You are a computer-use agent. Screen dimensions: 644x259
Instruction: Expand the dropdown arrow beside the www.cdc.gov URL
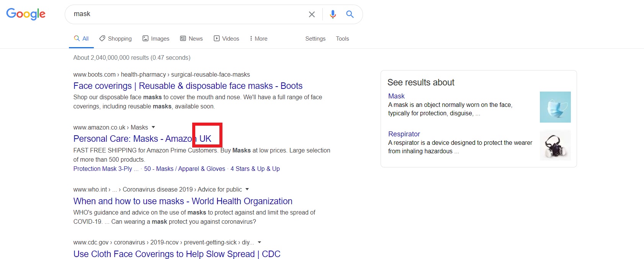point(259,242)
